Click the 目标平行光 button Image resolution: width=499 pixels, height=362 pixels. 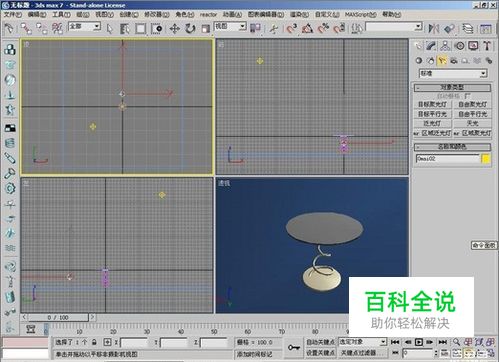coord(432,114)
